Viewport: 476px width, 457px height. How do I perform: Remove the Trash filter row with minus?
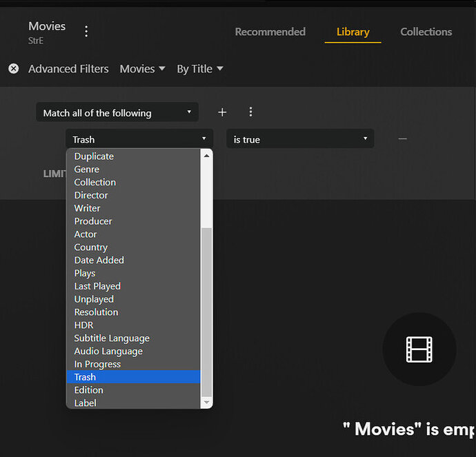403,139
